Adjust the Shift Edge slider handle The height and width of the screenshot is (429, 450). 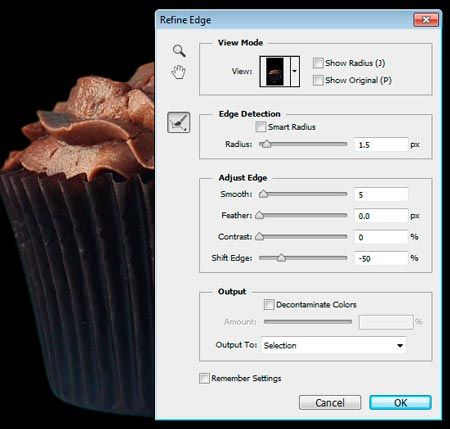pos(281,258)
